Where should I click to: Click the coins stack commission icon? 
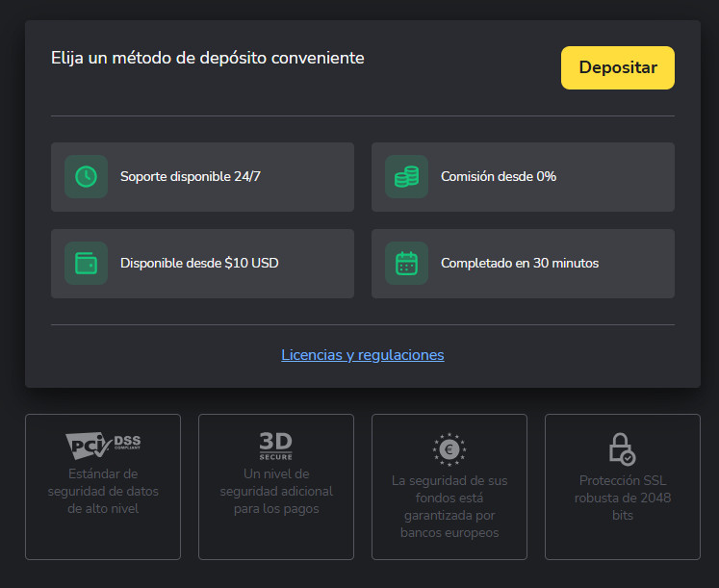click(x=406, y=176)
